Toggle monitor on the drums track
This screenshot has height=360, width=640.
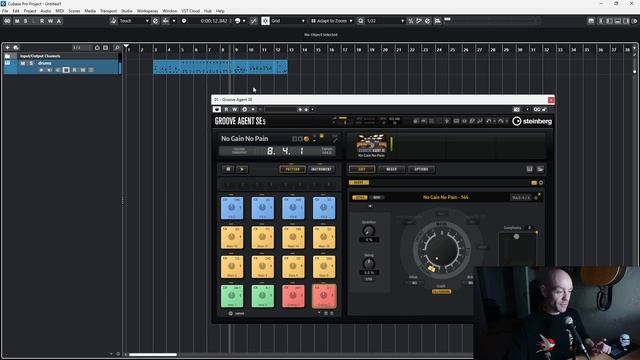[49, 70]
